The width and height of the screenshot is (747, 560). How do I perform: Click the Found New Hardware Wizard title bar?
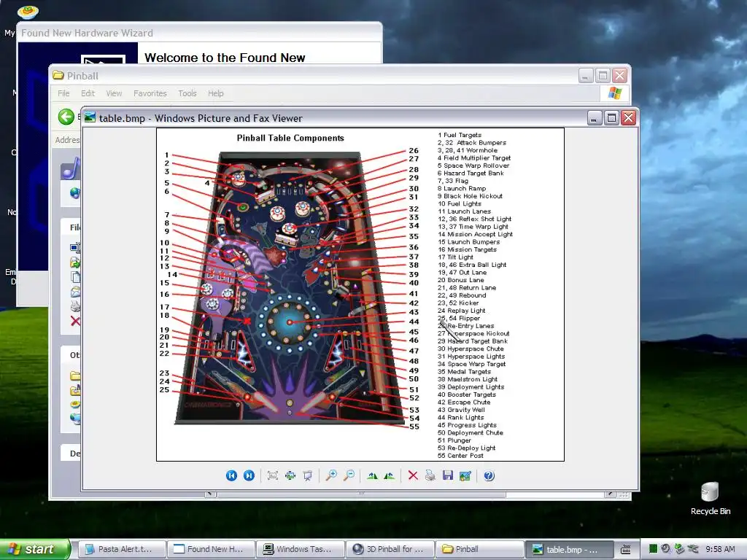[199, 33]
